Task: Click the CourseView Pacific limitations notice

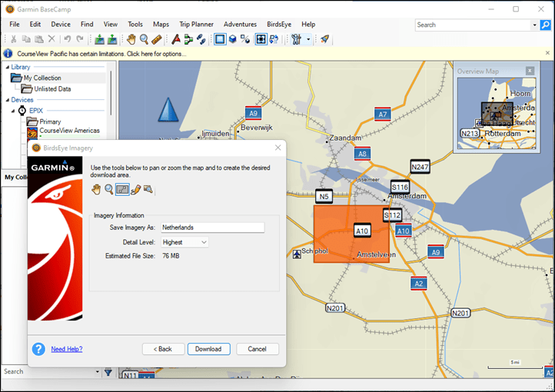Action: [x=101, y=54]
